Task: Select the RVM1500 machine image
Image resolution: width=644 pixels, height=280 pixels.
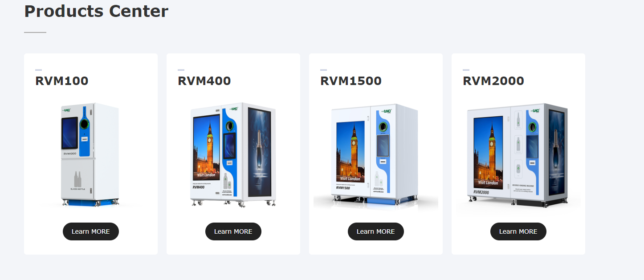Action: [x=376, y=156]
